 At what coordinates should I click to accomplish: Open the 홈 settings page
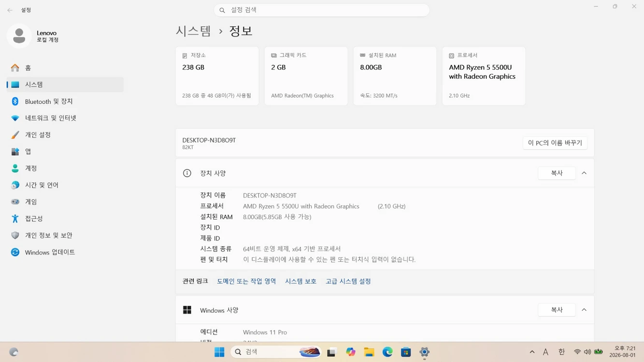click(65, 68)
